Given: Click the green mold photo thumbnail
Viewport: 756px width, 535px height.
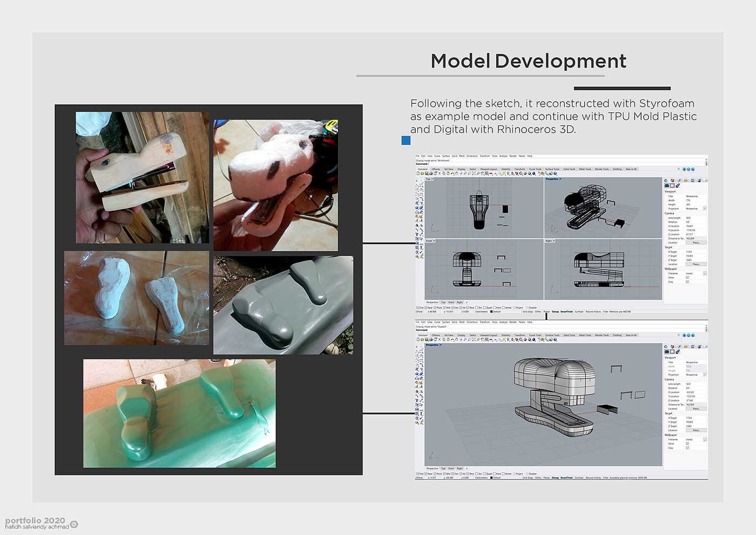Looking at the screenshot, I should pyautogui.click(x=179, y=413).
